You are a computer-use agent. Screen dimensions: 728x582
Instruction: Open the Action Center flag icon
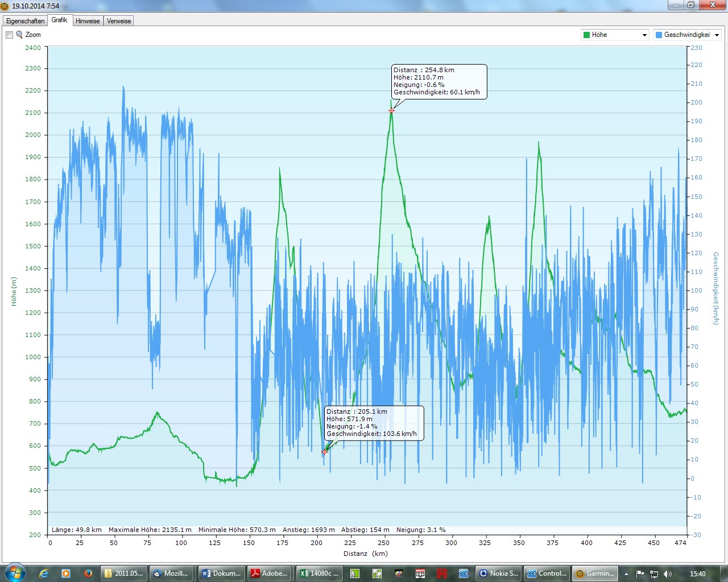coord(640,574)
